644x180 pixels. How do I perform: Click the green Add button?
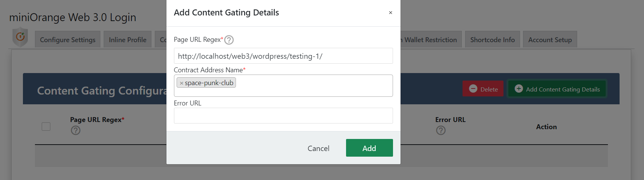tap(369, 148)
